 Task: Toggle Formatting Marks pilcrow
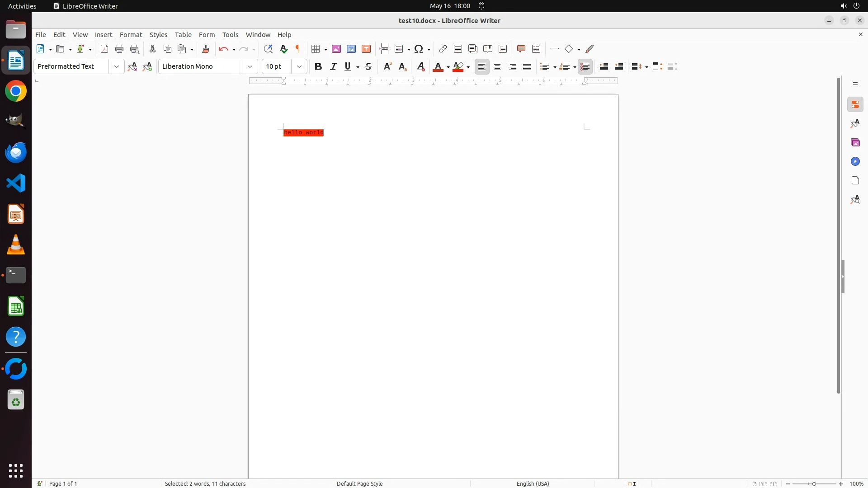298,49
